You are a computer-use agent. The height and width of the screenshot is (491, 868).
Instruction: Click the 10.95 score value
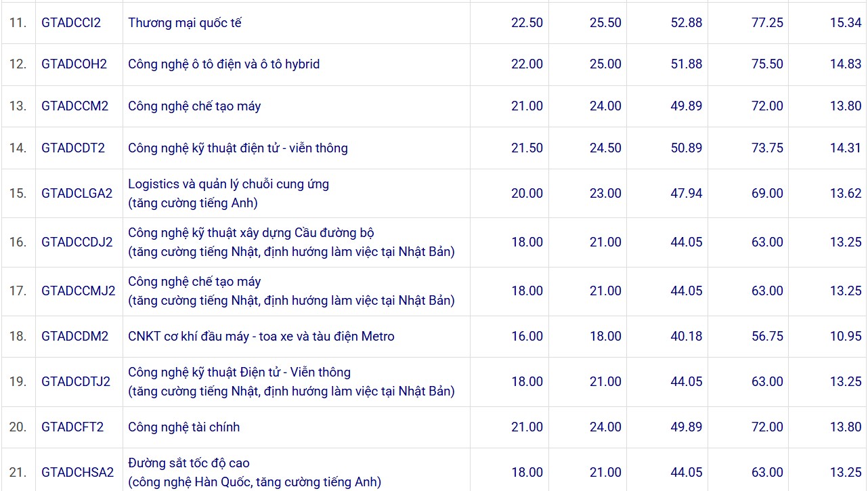click(x=846, y=336)
